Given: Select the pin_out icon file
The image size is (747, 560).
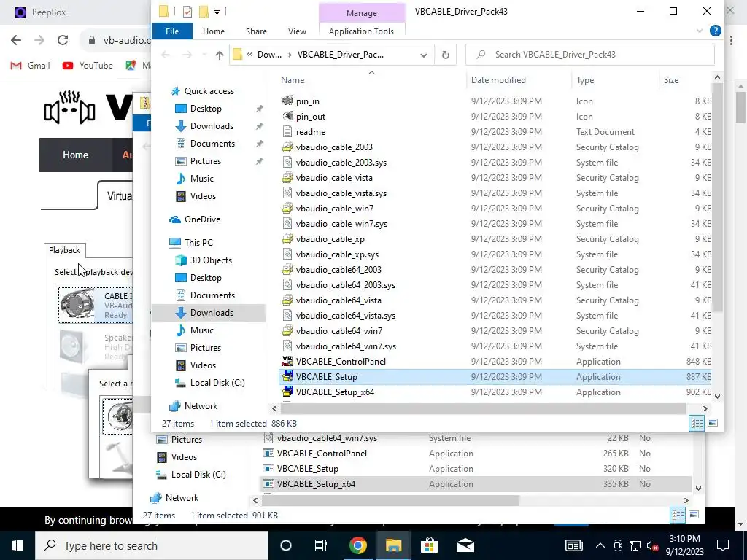Looking at the screenshot, I should click(311, 117).
